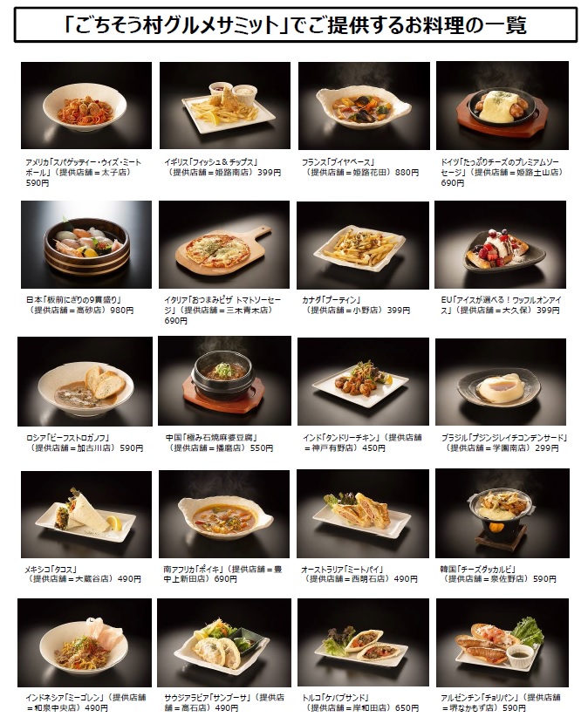Select the mie goreng noodle image

tap(85, 643)
